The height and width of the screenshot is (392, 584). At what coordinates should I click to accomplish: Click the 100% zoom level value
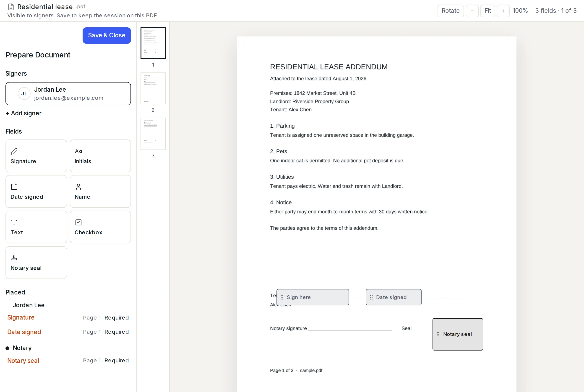coord(520,11)
